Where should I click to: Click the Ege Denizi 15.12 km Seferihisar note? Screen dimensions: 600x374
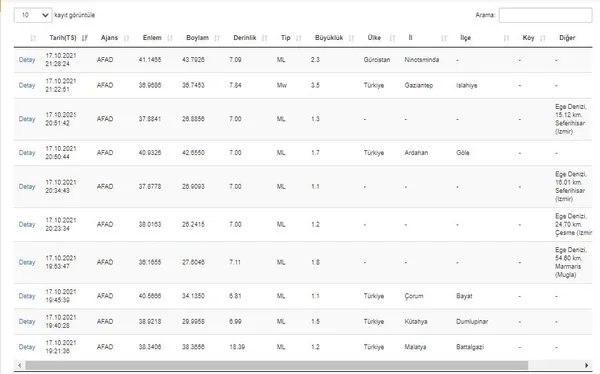571,119
